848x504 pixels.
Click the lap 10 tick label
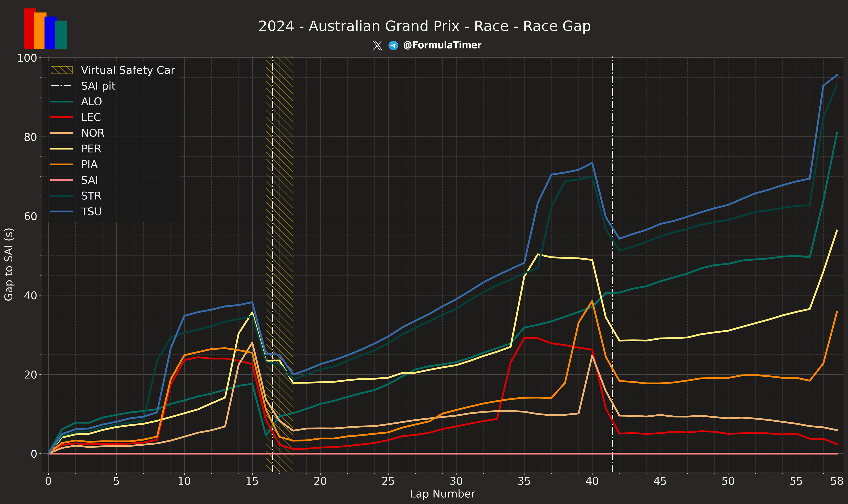tap(184, 481)
